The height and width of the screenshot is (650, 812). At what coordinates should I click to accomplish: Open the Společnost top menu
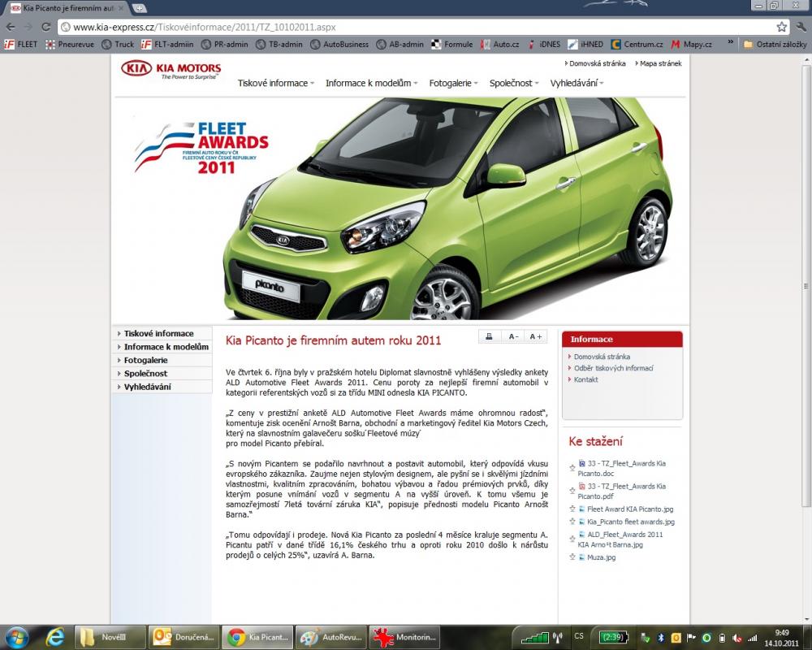[x=514, y=83]
